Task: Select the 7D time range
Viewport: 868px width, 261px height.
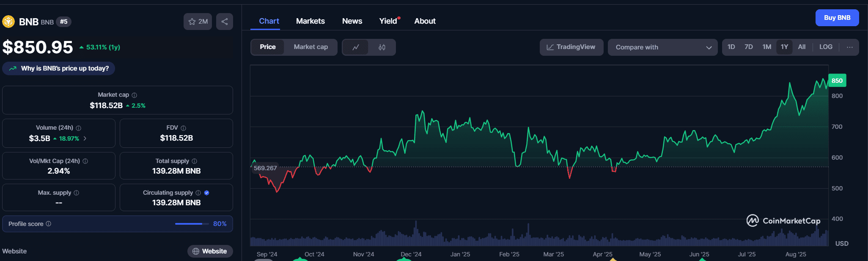Action: [748, 47]
